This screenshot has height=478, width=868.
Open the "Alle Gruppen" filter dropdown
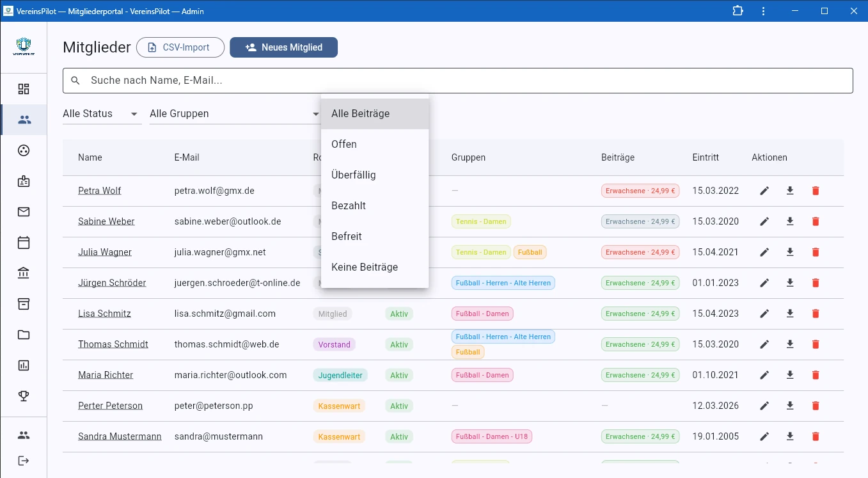[x=234, y=114]
